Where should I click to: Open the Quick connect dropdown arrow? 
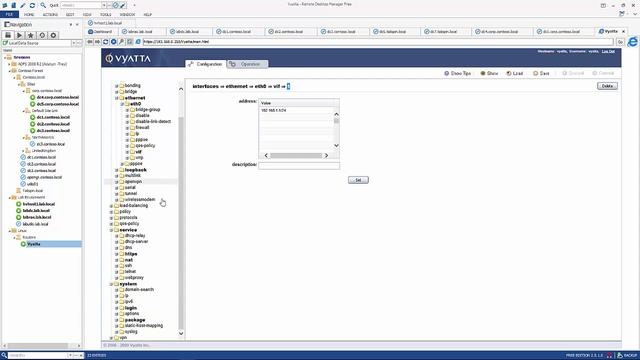(104, 5)
